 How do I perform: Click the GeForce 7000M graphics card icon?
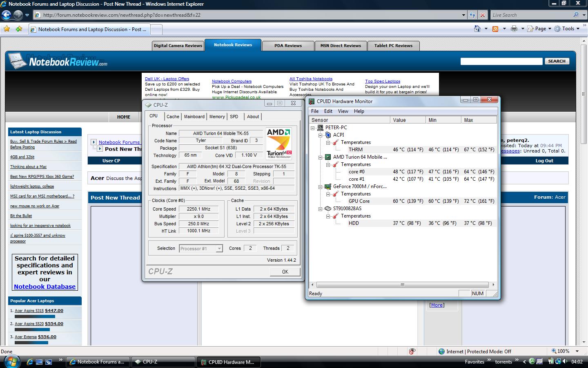[328, 186]
